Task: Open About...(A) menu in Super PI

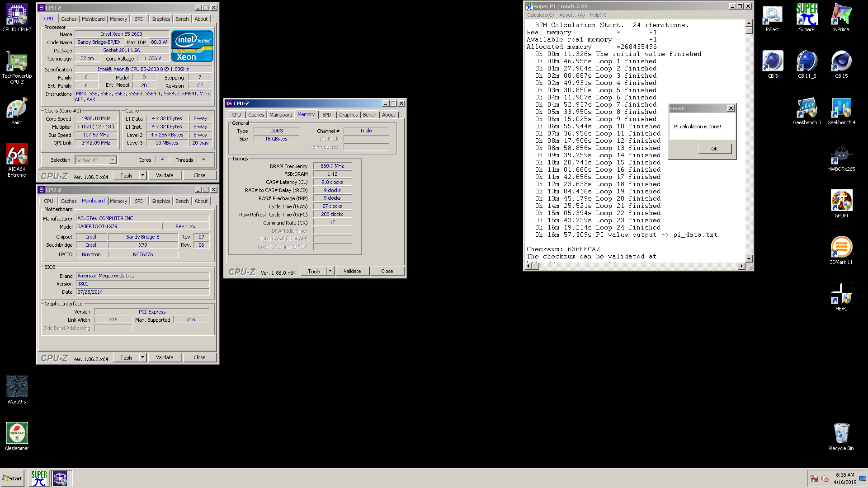Action: coord(572,15)
